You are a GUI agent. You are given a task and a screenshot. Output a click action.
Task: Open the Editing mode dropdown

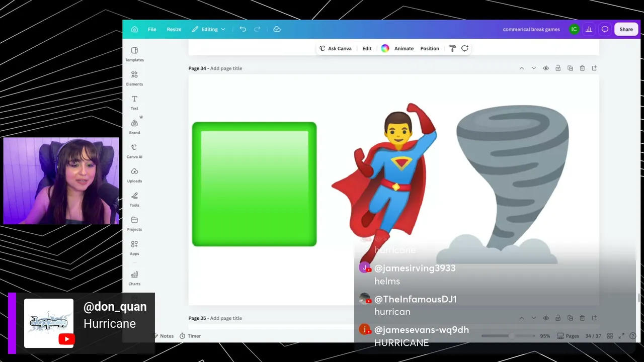(209, 29)
